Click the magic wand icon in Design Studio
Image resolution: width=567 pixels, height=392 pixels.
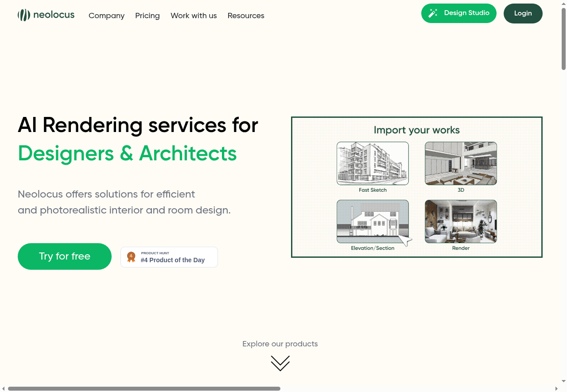tap(433, 13)
